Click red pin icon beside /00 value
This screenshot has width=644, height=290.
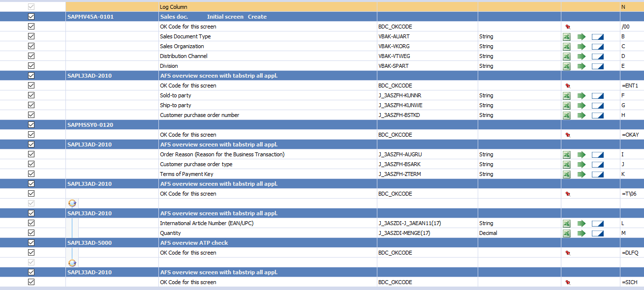pyautogui.click(x=568, y=27)
